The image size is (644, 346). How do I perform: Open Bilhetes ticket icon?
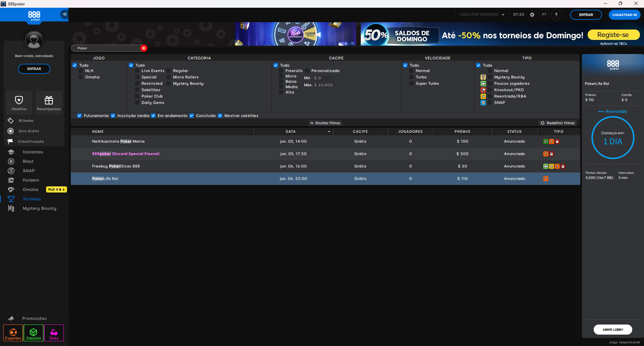(x=11, y=120)
